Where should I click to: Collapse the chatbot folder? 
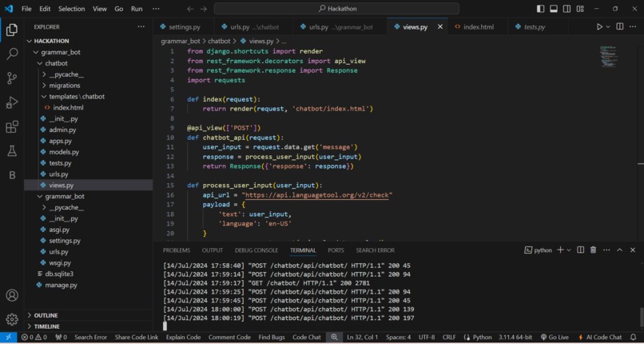[40, 63]
